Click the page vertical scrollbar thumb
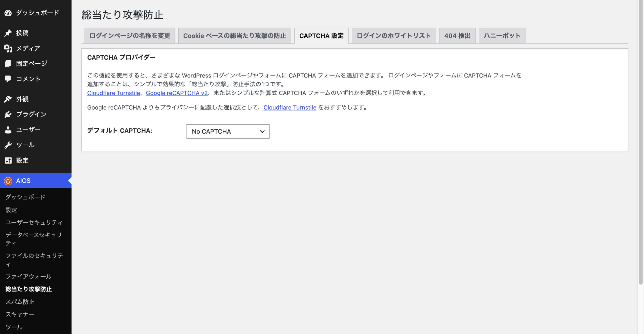644x334 pixels. point(641,142)
